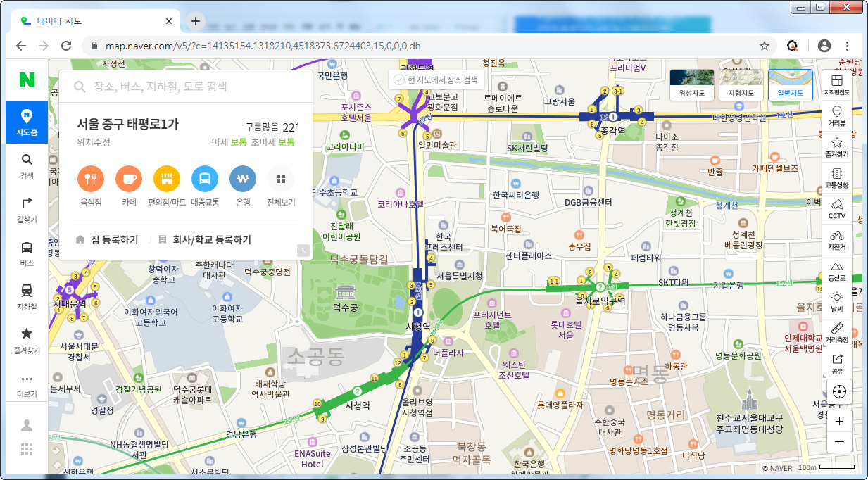Collapse the search panel with corner arrow

coord(303,250)
